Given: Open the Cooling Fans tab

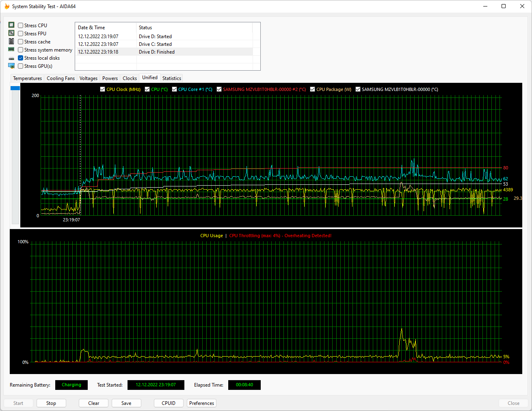Looking at the screenshot, I should pos(61,78).
